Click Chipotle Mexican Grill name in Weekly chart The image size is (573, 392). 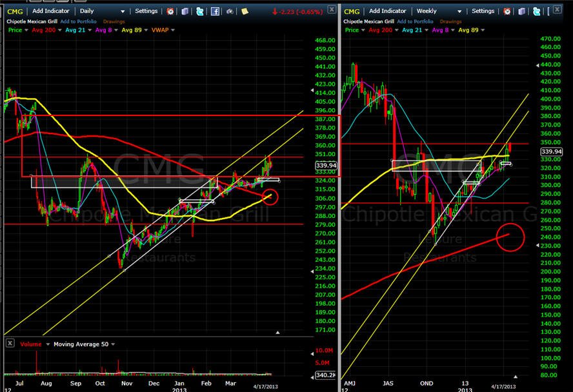(x=368, y=21)
